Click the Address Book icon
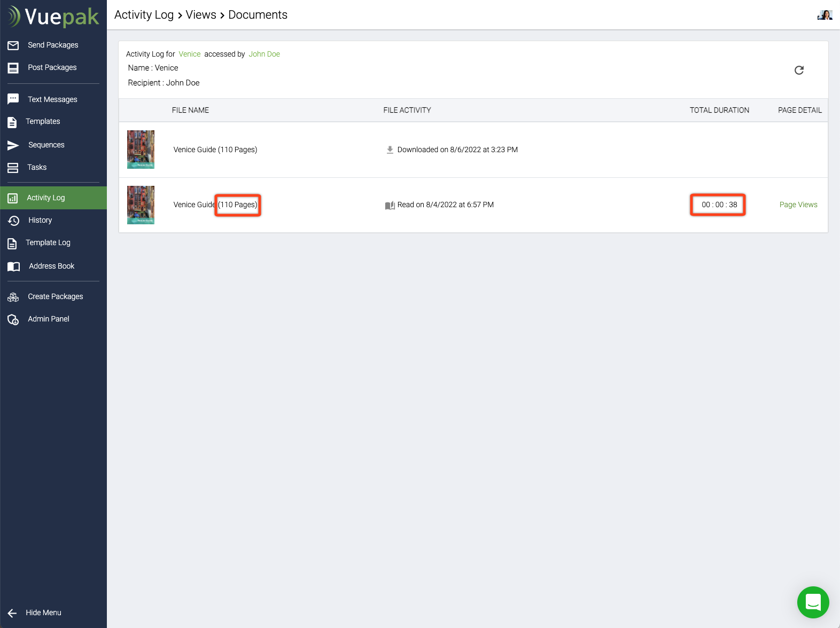This screenshot has height=628, width=840. [13, 266]
